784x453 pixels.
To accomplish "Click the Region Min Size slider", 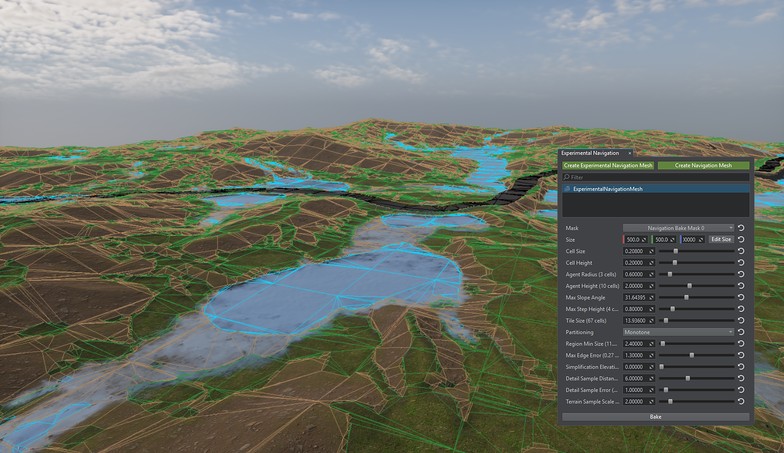I will [696, 344].
